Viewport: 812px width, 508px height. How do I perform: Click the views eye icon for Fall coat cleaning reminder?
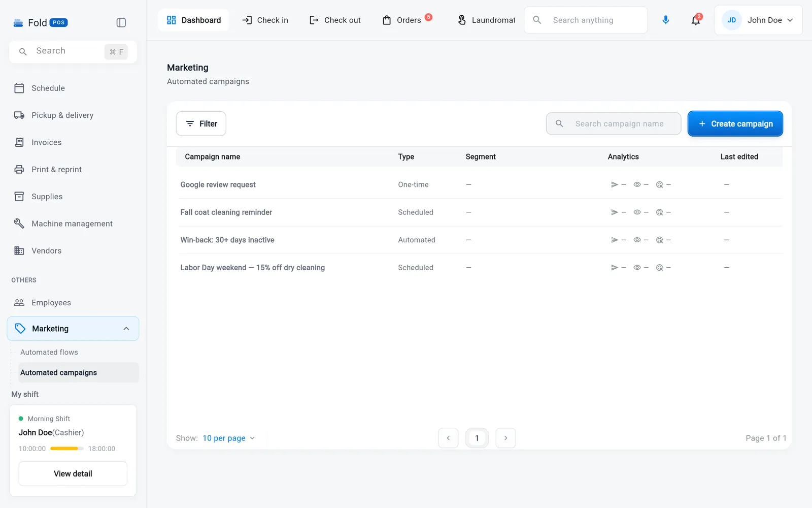(x=637, y=212)
